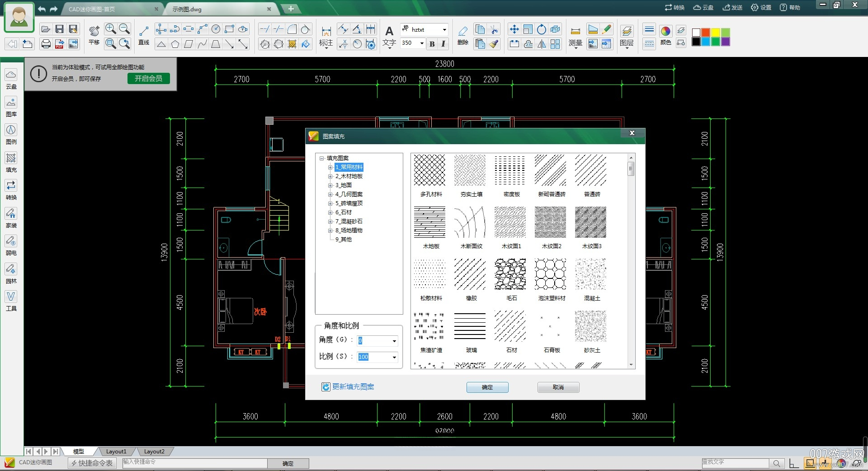Click the Text (文字) tool

(x=389, y=36)
